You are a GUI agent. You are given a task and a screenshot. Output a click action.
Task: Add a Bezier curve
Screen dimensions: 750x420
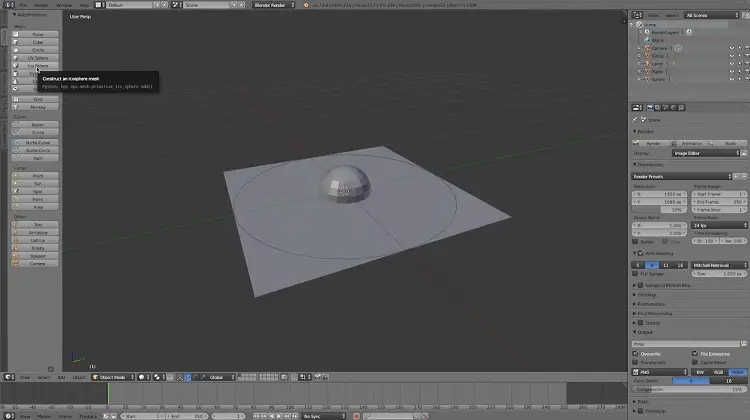pos(35,125)
